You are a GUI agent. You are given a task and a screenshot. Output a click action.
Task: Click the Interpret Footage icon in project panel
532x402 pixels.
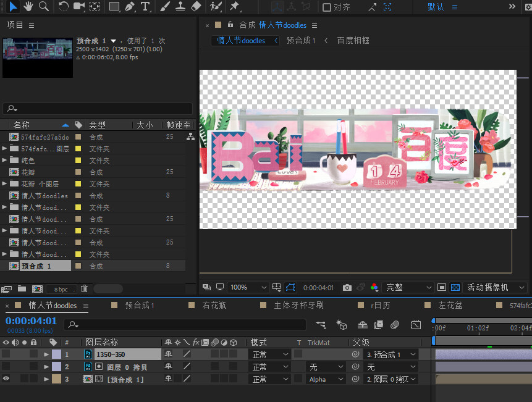click(x=6, y=289)
